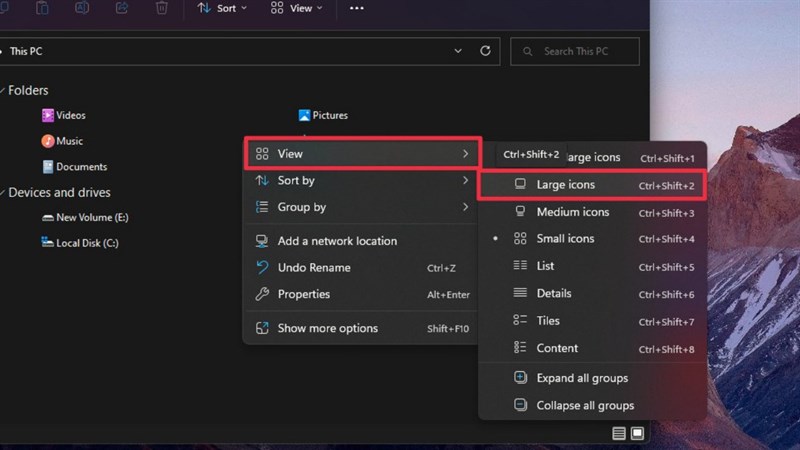Image resolution: width=800 pixels, height=450 pixels.
Task: Click the Group by chevron arrow
Action: click(465, 207)
